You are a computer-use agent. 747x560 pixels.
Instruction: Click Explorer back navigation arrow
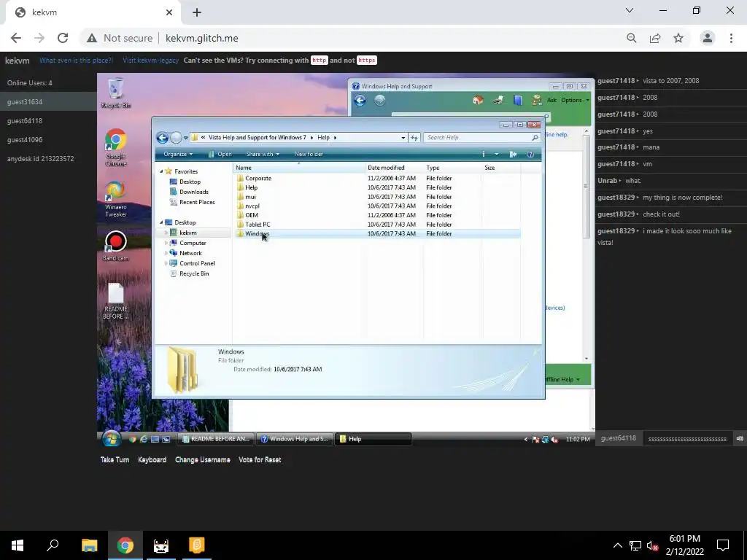click(162, 138)
